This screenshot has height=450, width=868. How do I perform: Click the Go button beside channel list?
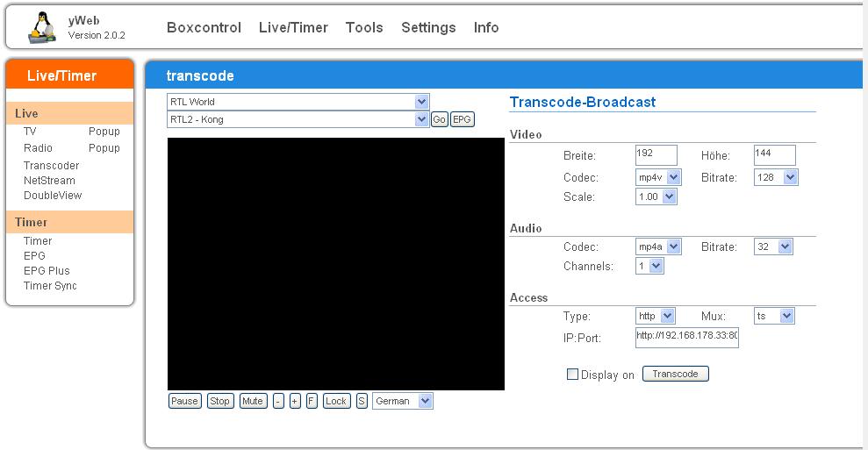(439, 119)
